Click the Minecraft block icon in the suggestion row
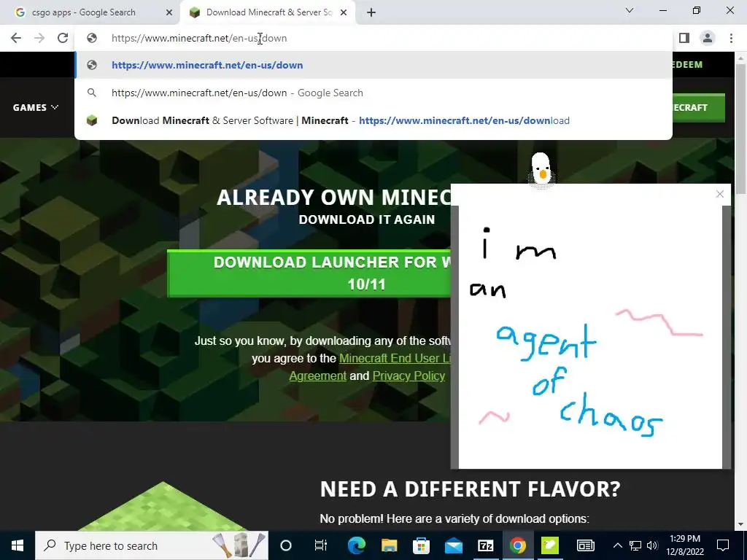This screenshot has width=747, height=560. (92, 120)
